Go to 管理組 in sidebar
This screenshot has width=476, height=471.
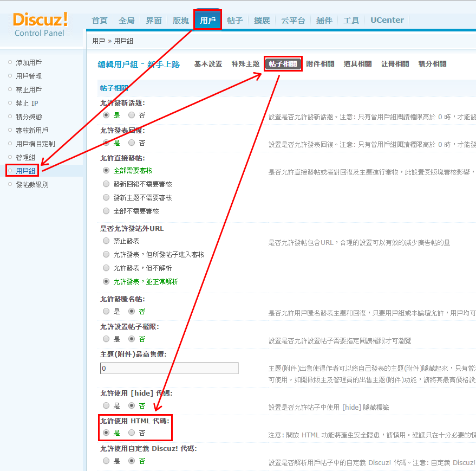pyautogui.click(x=25, y=157)
